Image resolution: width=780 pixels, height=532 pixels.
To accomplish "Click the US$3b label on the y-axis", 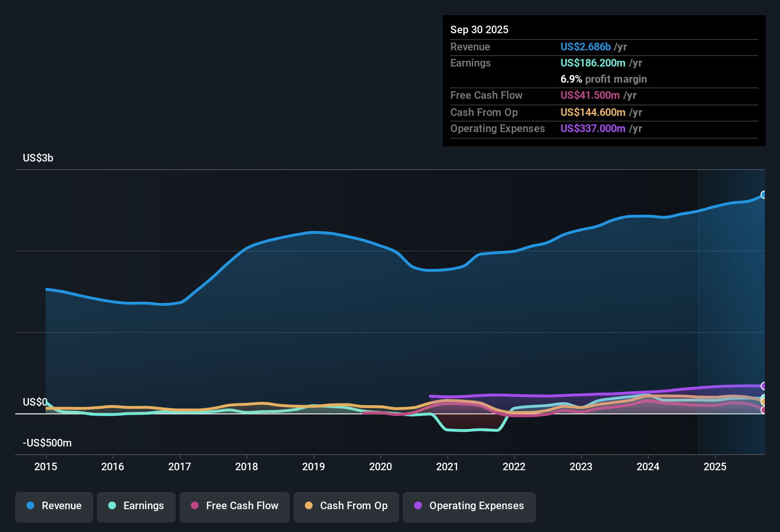I will (x=38, y=158).
